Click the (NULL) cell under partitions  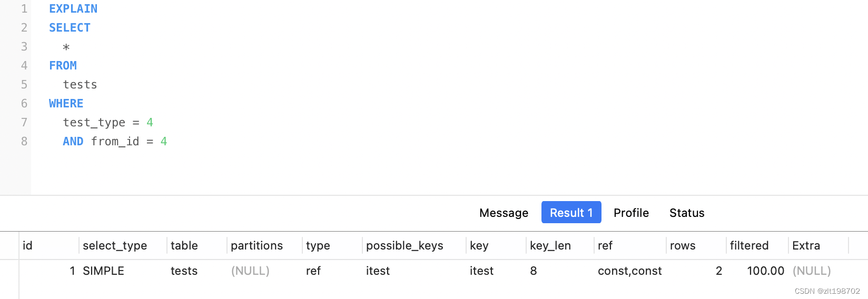point(250,271)
